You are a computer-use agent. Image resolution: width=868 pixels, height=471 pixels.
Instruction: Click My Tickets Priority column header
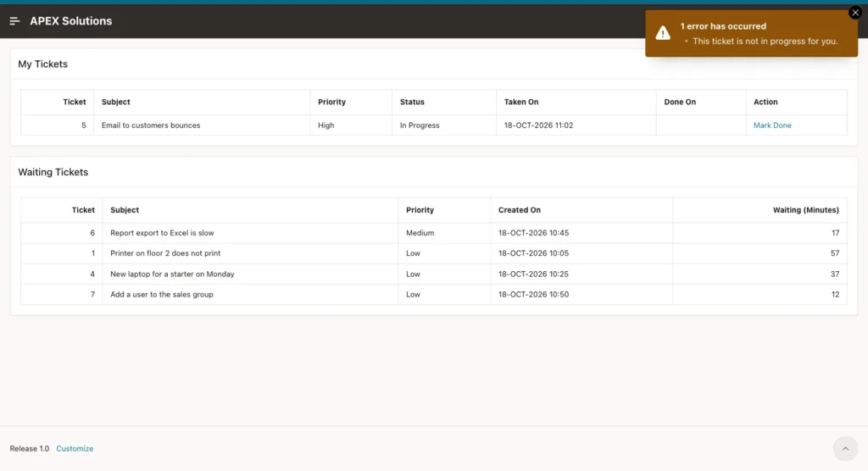331,102
